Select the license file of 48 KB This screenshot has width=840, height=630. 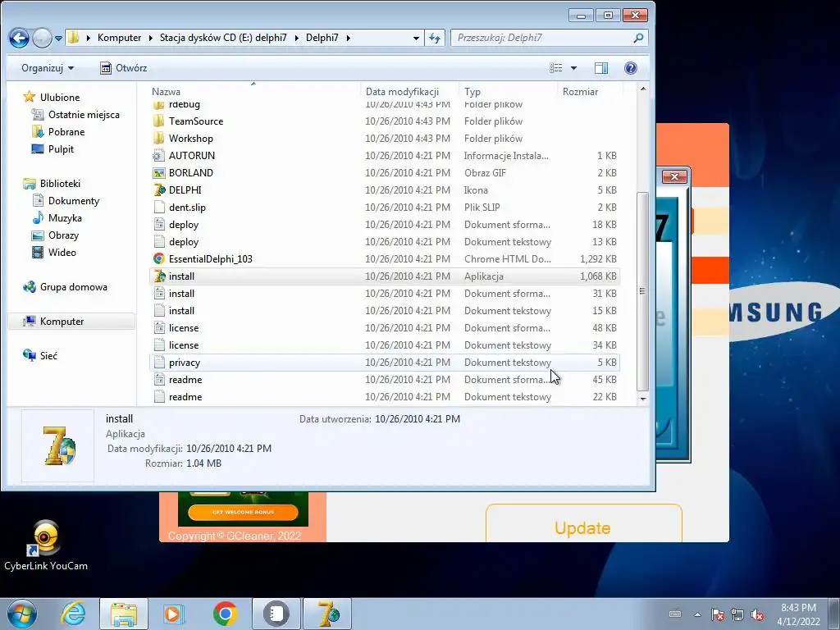[x=385, y=328]
